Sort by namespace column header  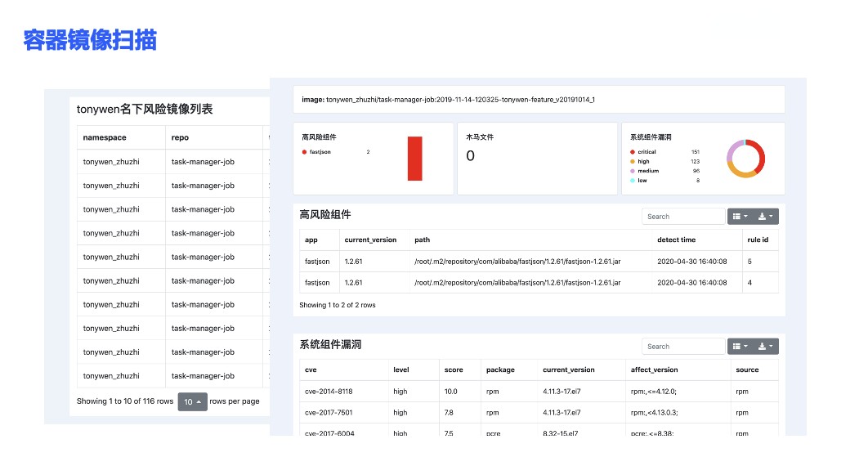click(x=105, y=138)
